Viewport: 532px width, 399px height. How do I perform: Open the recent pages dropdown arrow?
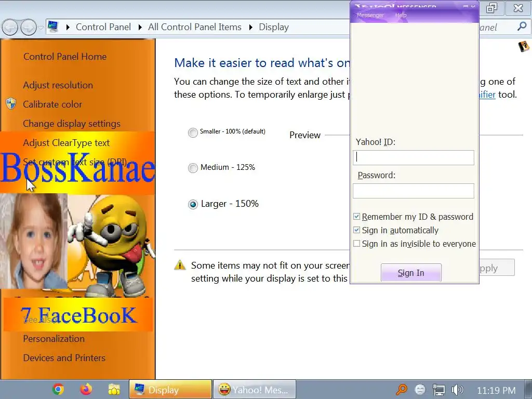[x=41, y=28]
